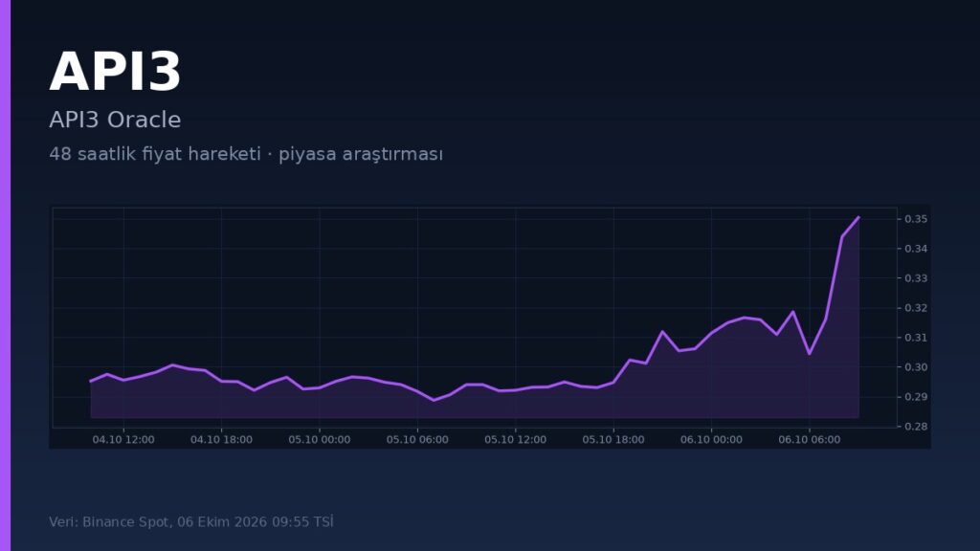Screen dimensions: 980x551
Task: Click the 0.33 price axis label
Action: tap(916, 278)
